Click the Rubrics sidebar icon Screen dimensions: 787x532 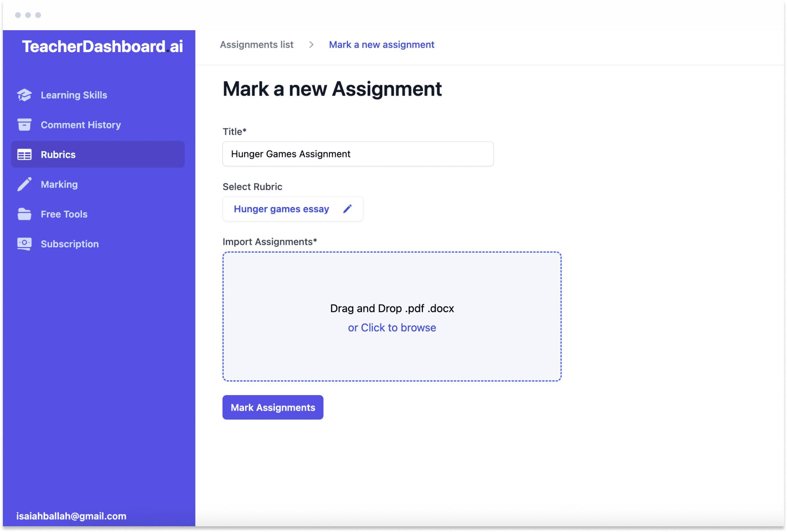tap(24, 154)
